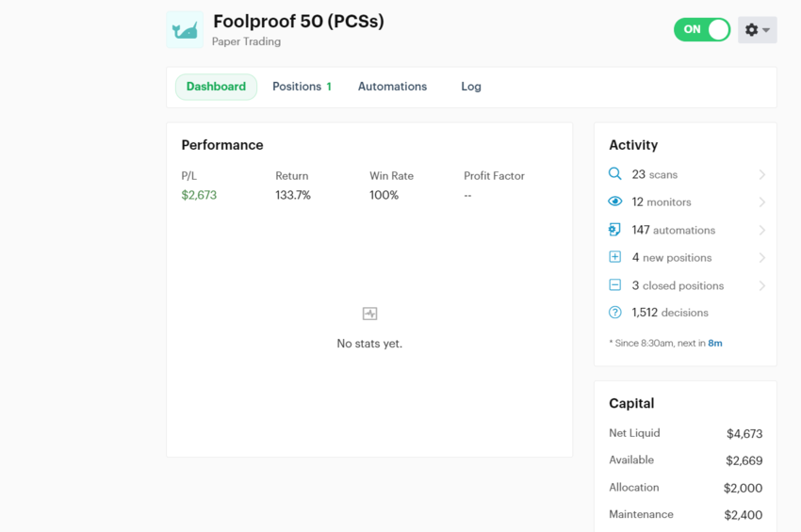View the Log tab

[x=471, y=87]
